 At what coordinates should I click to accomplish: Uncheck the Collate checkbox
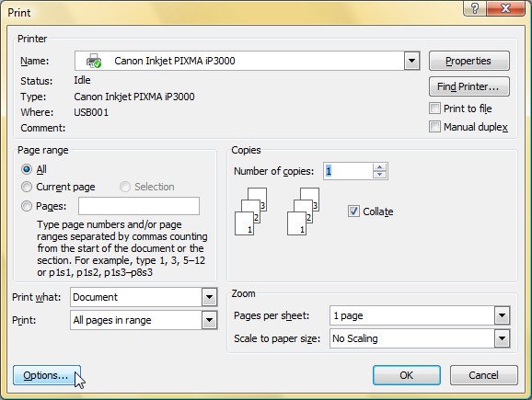tap(353, 211)
